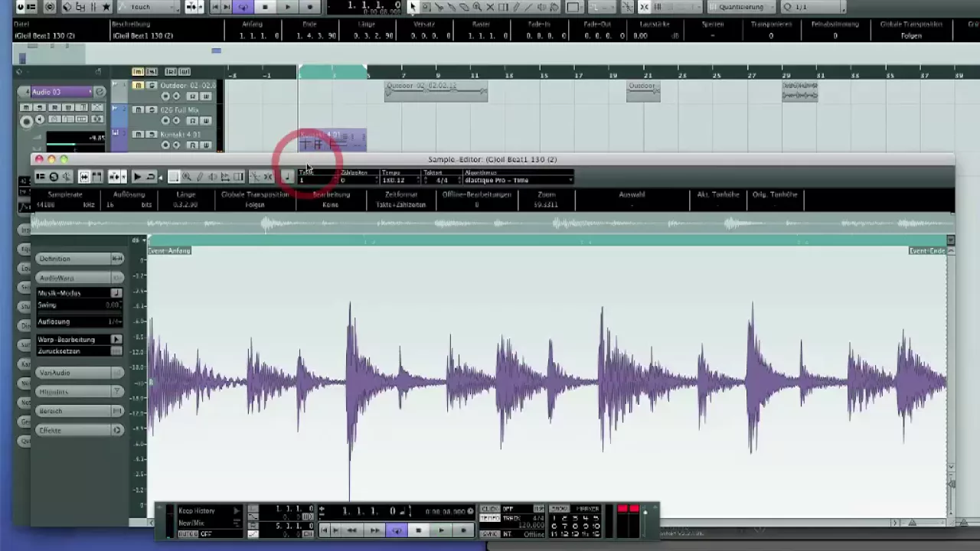Open the élastique Pro – Time algorithm dropdown
This screenshot has width=980, height=551.
point(518,180)
